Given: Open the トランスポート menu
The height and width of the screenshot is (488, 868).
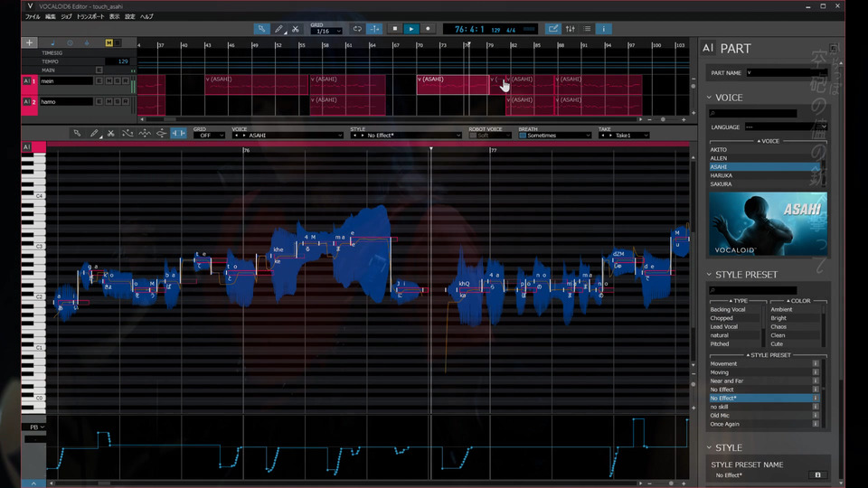Looking at the screenshot, I should (90, 16).
